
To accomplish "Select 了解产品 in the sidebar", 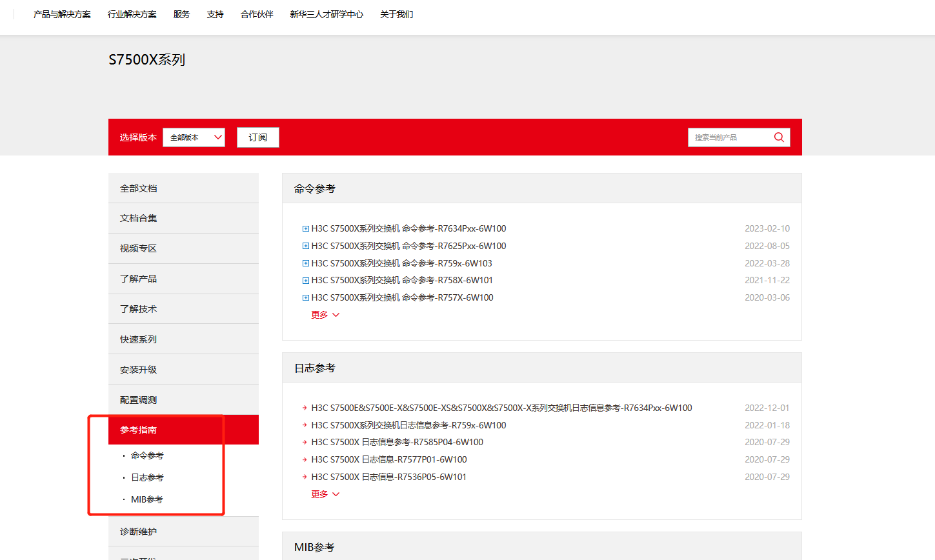I will coord(183,279).
